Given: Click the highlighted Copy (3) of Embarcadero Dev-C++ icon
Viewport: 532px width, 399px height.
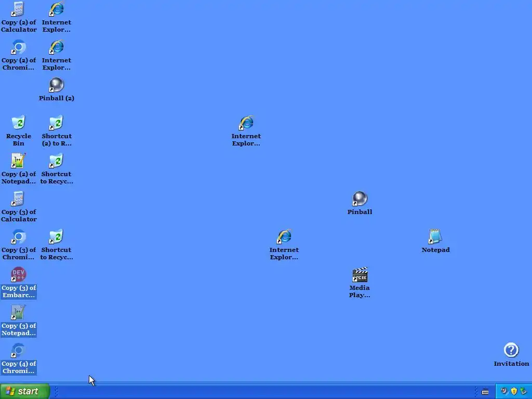Looking at the screenshot, I should (x=19, y=283).
